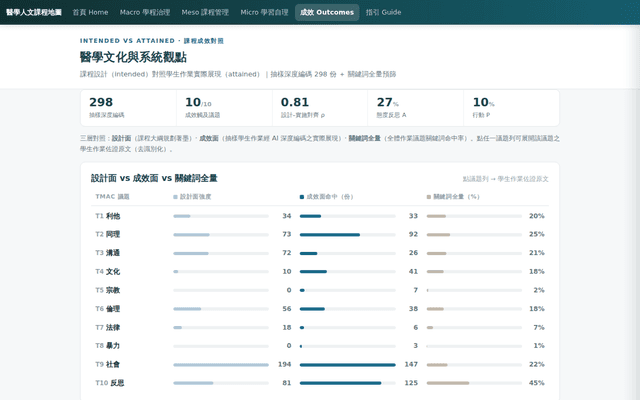Expand the T1 利他 topic row

point(320,216)
